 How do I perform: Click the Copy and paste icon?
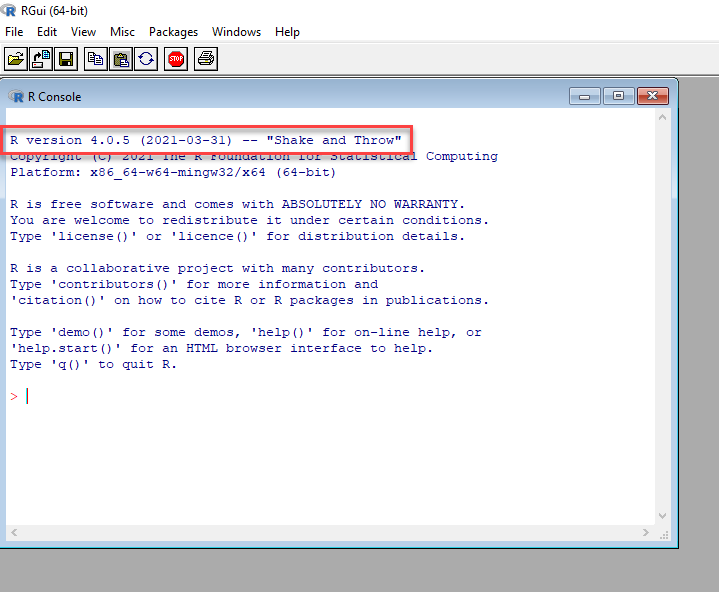pyautogui.click(x=146, y=59)
